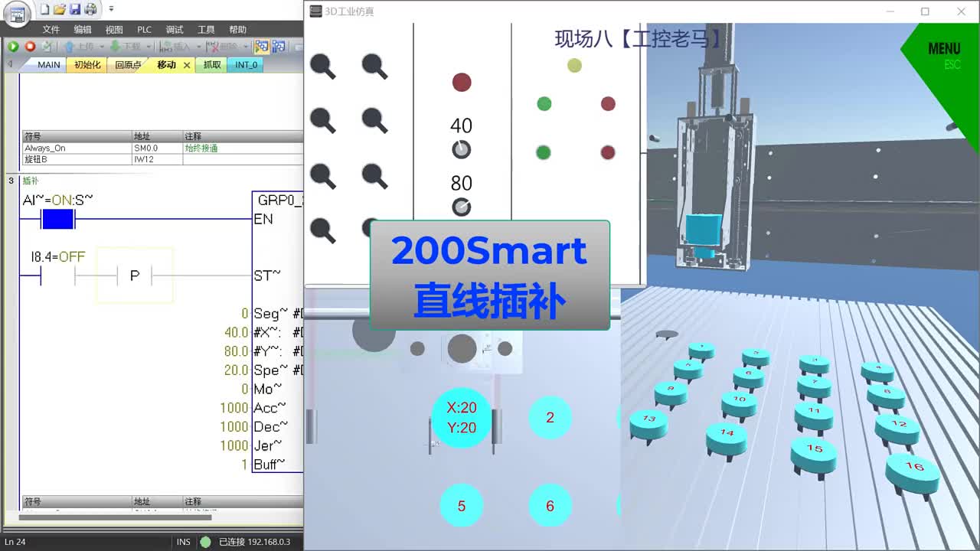This screenshot has height=551, width=980.
Task: Switch to the MAIN program tab
Action: (x=48, y=65)
